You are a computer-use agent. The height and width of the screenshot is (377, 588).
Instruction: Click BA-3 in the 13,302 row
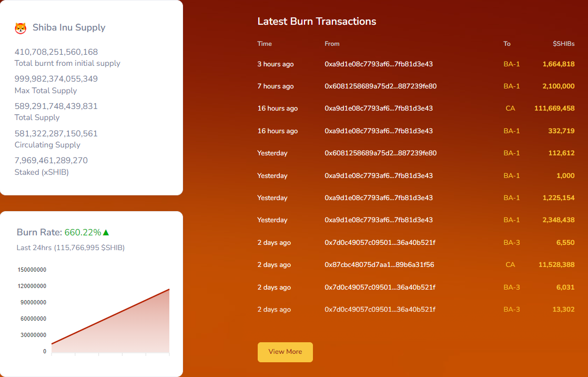512,310
